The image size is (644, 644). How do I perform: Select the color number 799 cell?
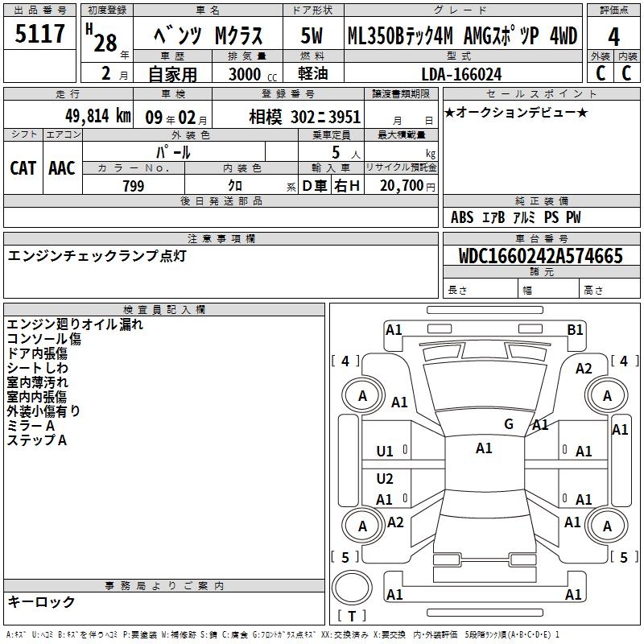[134, 186]
